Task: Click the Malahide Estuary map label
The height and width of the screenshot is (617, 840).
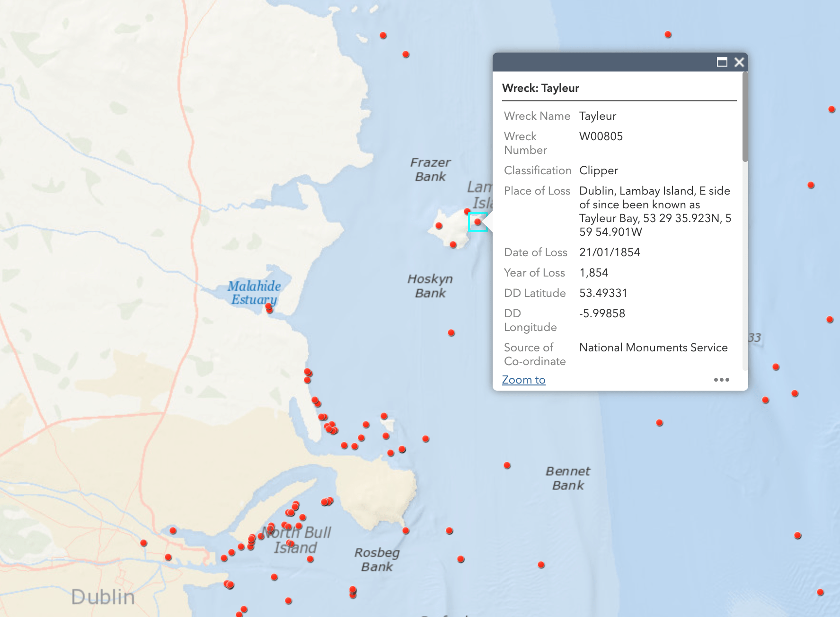Action: coord(254,293)
